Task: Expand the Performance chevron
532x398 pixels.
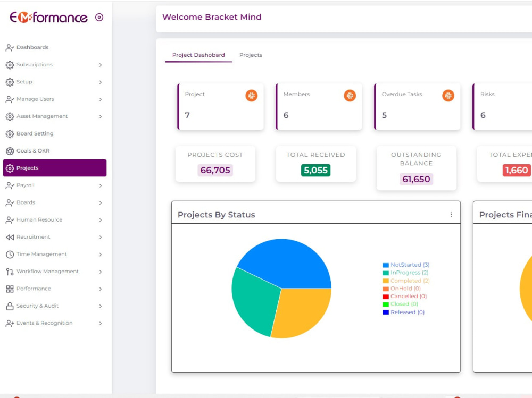Action: pyautogui.click(x=101, y=289)
